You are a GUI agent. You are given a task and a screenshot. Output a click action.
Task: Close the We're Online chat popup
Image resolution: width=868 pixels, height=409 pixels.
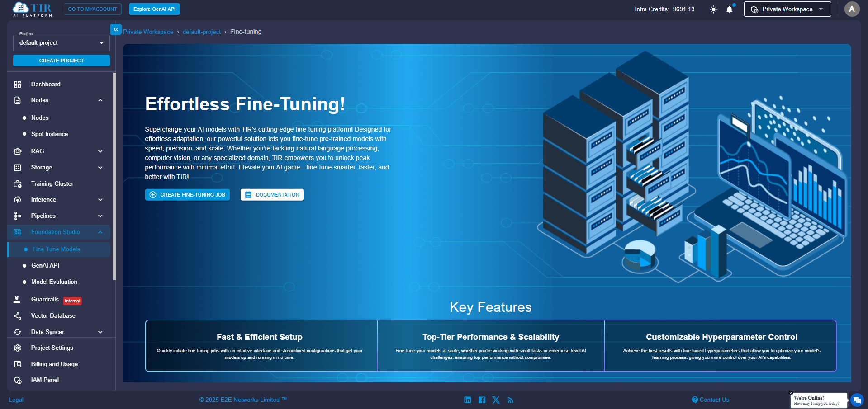tap(791, 393)
